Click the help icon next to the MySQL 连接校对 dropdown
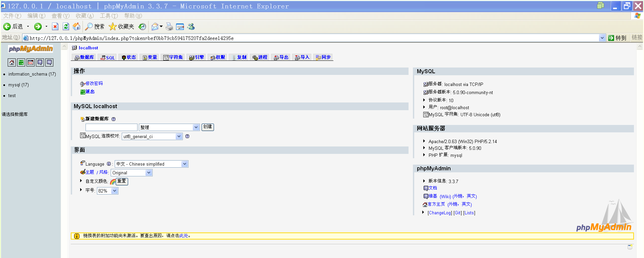Screen dimensions: 644x258 [187, 136]
